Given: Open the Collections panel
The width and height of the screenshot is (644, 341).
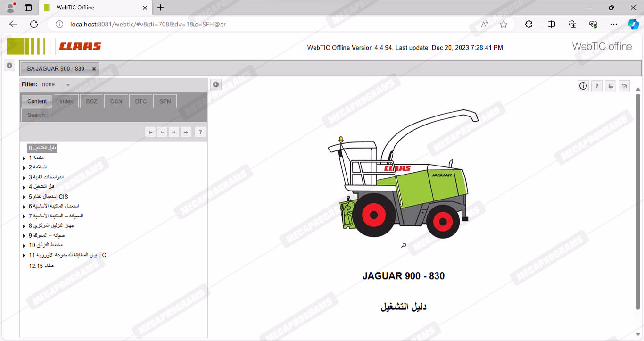Looking at the screenshot, I should [572, 24].
